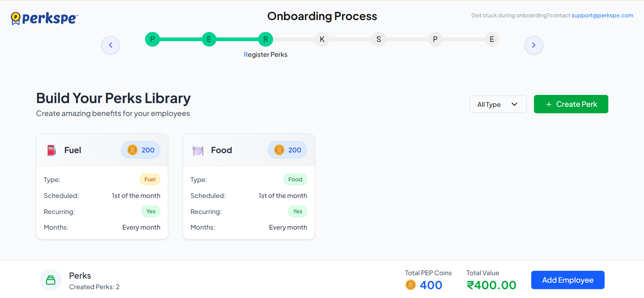Viewport: 644px width, 298px height.
Task: Jump to the last E onboarding step
Action: (x=492, y=39)
